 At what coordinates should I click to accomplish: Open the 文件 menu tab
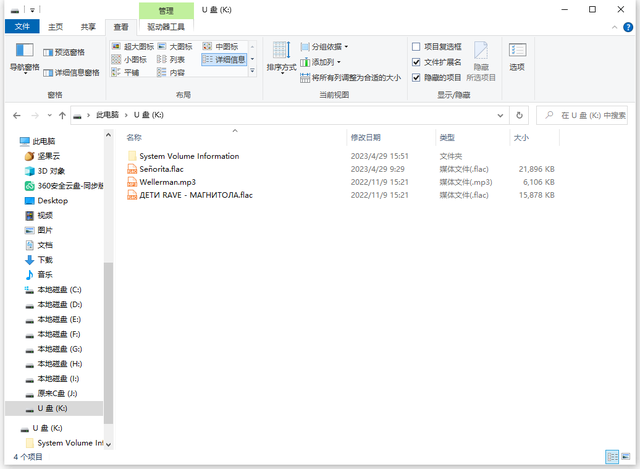[x=21, y=27]
